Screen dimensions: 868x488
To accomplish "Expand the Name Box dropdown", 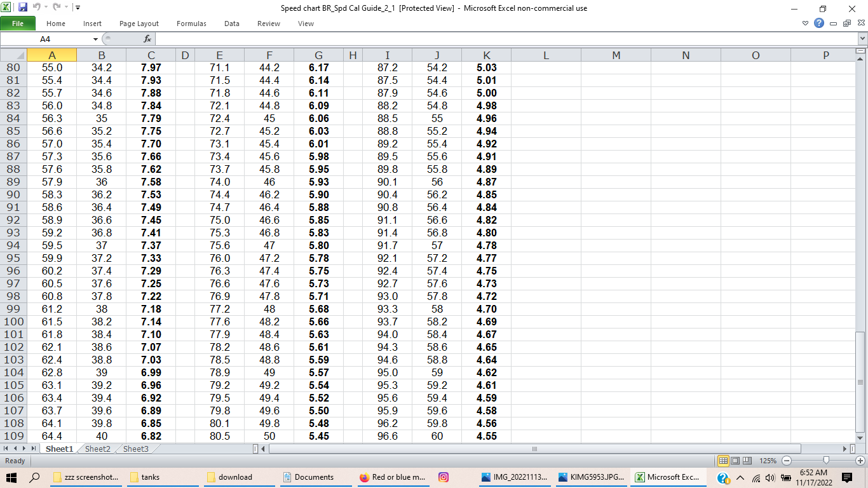I will click(x=95, y=39).
